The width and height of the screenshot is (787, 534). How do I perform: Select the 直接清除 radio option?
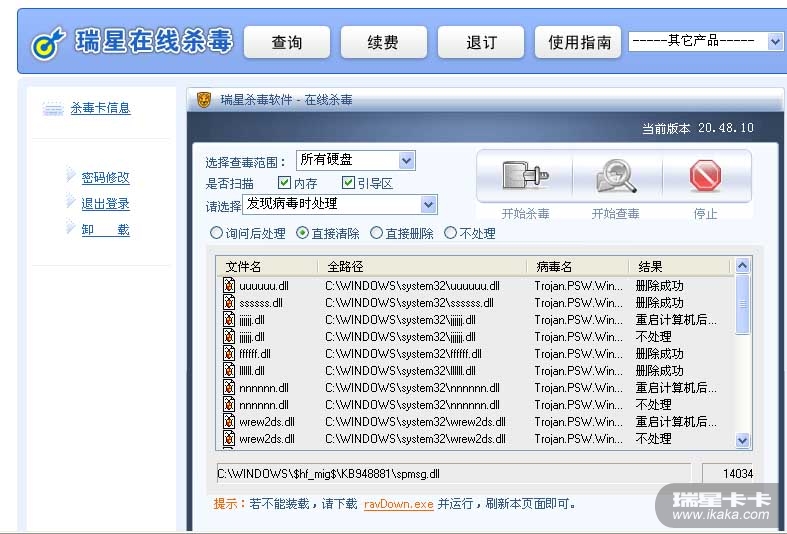[302, 233]
